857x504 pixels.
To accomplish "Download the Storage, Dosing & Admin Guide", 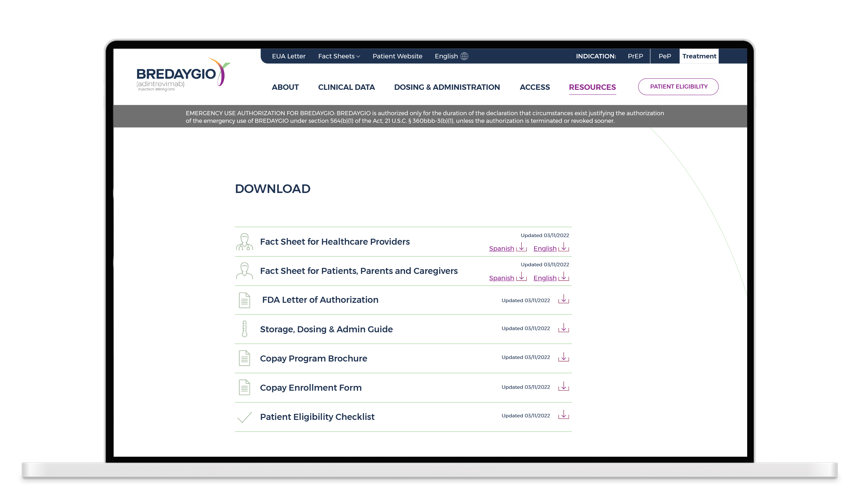I will [563, 328].
